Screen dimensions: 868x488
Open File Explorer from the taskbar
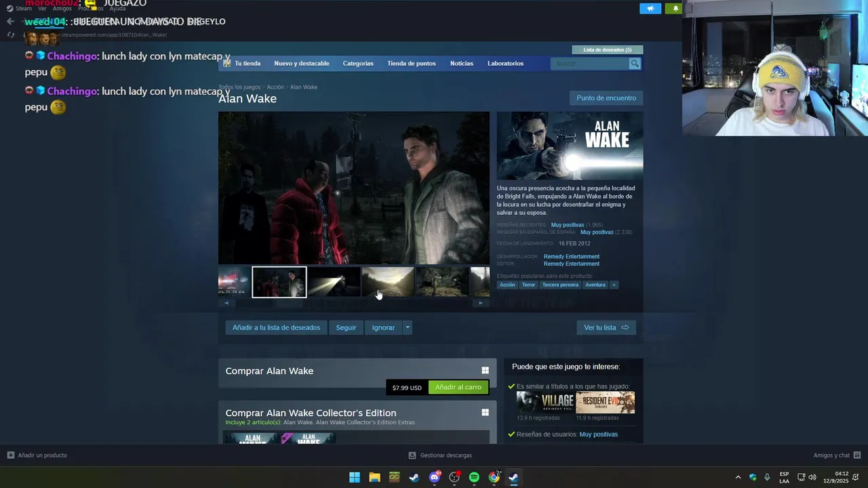pos(374,477)
